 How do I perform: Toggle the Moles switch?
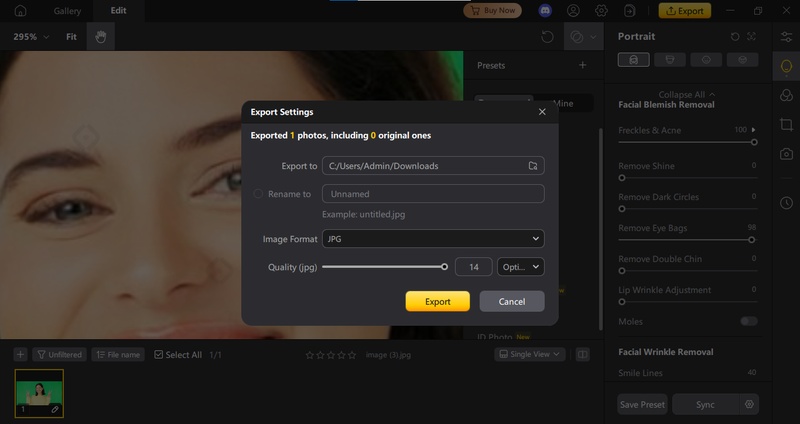pos(748,321)
